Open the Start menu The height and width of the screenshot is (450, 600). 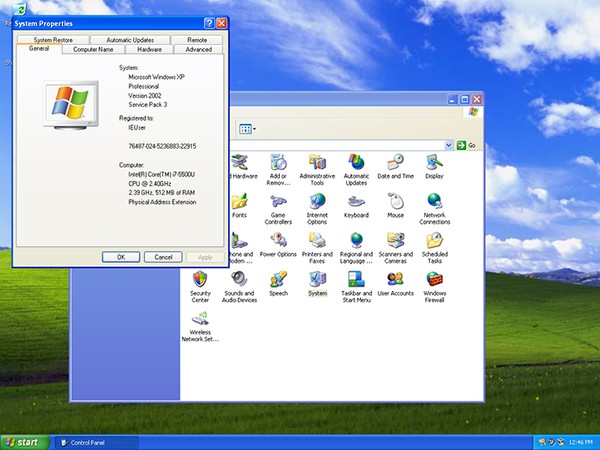(x=24, y=442)
